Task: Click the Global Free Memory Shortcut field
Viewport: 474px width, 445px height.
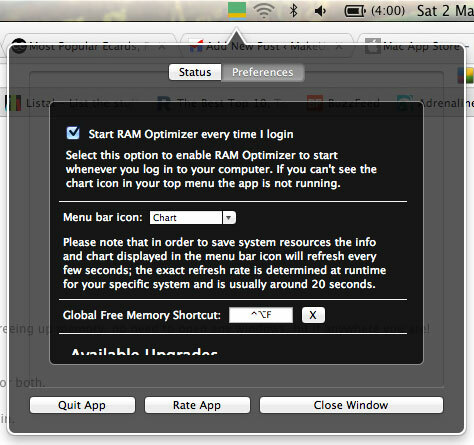Action: coord(261,315)
